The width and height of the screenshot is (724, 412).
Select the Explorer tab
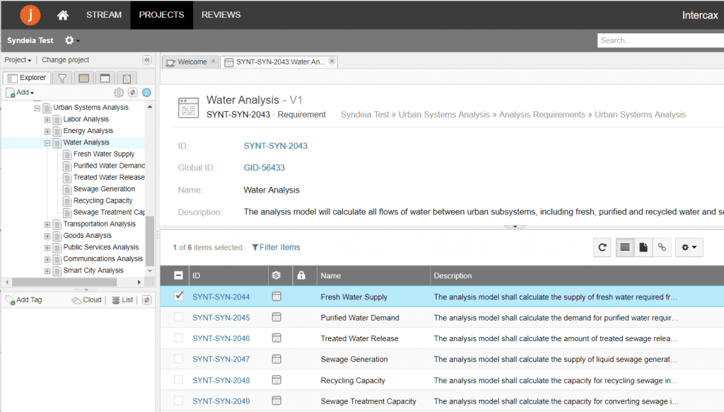point(27,78)
